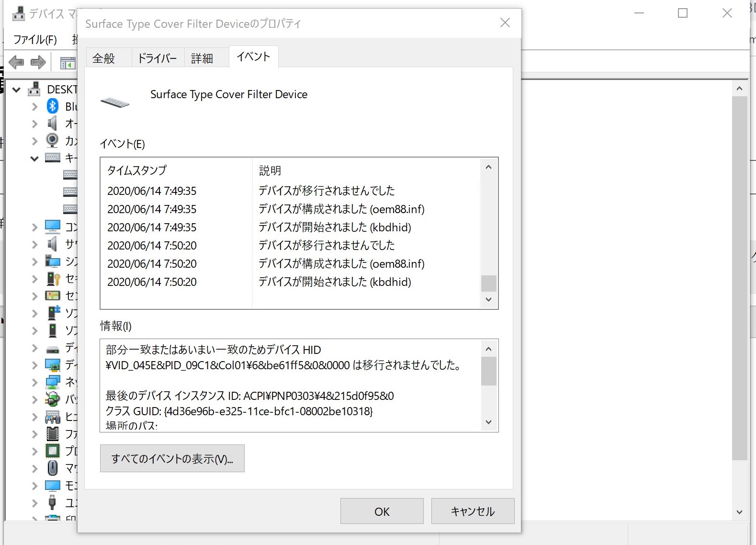Click the OK button

(x=382, y=511)
